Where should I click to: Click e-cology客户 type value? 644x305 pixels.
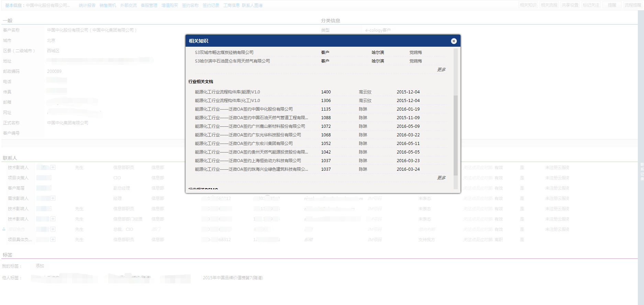(x=378, y=30)
